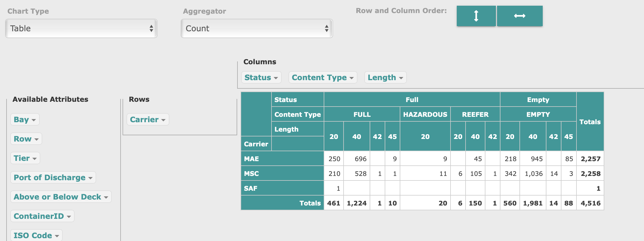Click the Bay attribute chip
This screenshot has height=241, width=644.
25,119
